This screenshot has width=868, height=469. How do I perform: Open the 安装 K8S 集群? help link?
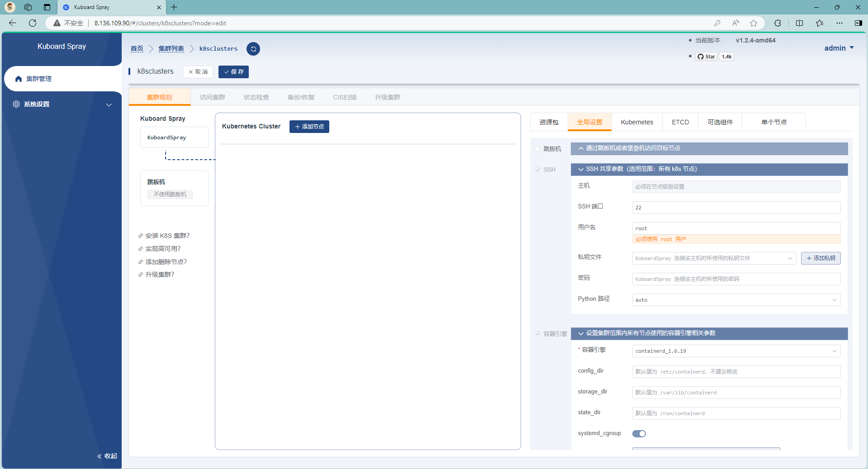pyautogui.click(x=167, y=236)
